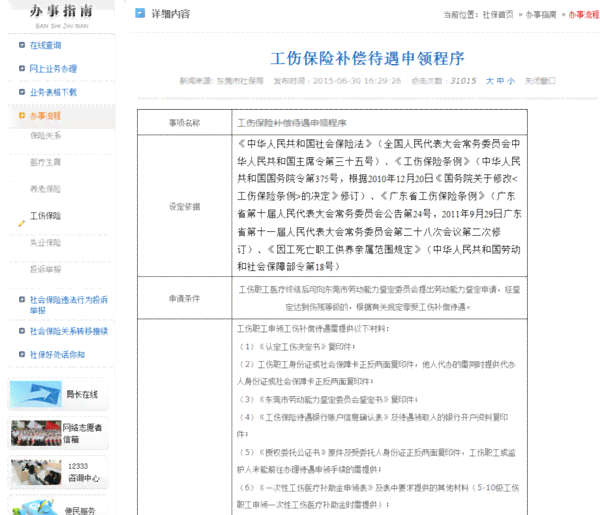
Task: Go to 办事指南 in breadcrumb
Action: click(541, 15)
